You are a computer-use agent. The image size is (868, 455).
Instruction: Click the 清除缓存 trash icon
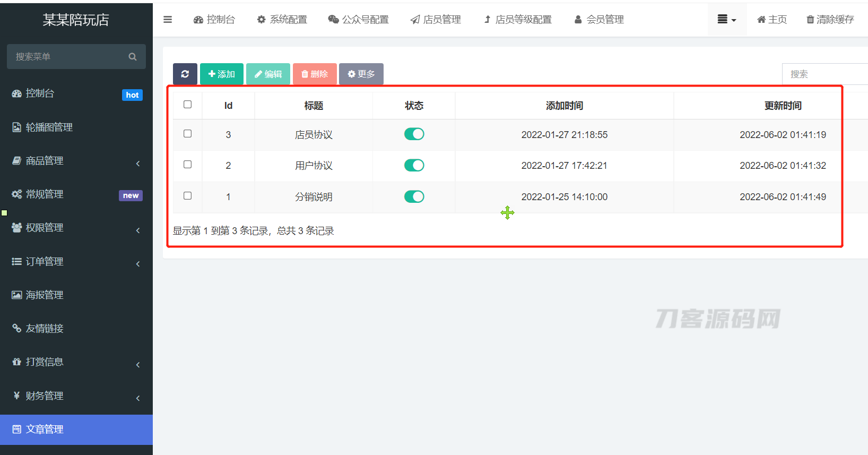(810, 20)
